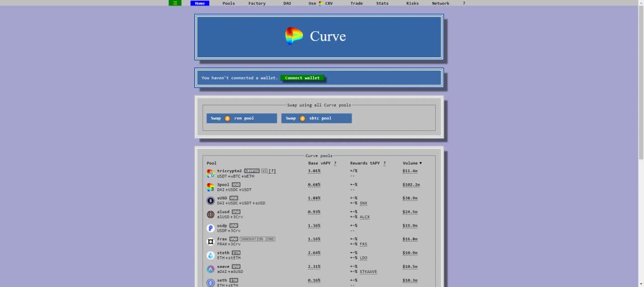The width and height of the screenshot is (644, 287).
Task: Click the INNOVATION ZONE tag on frax
Action: pyautogui.click(x=258, y=239)
